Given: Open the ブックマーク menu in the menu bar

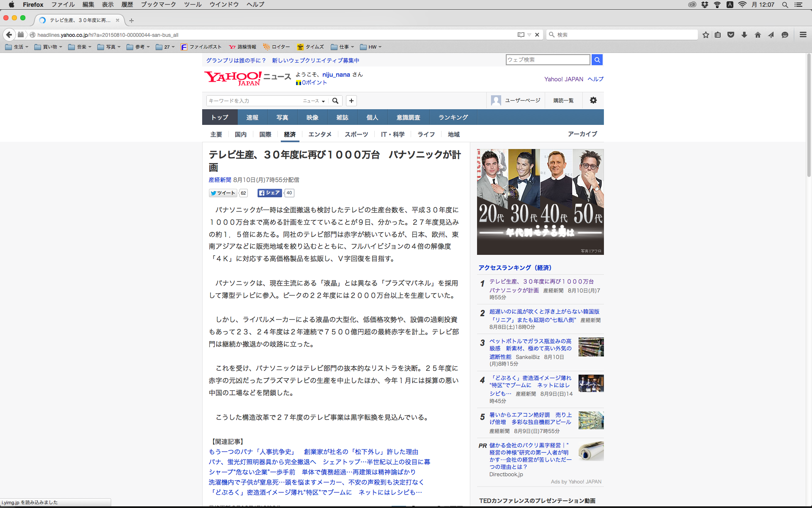Looking at the screenshot, I should pyautogui.click(x=158, y=4).
